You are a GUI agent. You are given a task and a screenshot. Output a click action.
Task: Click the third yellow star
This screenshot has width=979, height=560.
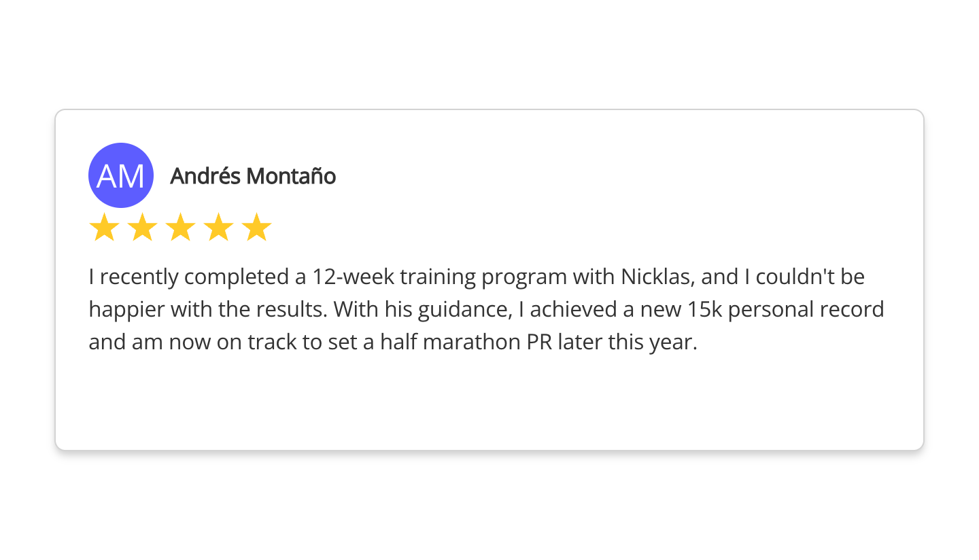pyautogui.click(x=180, y=228)
